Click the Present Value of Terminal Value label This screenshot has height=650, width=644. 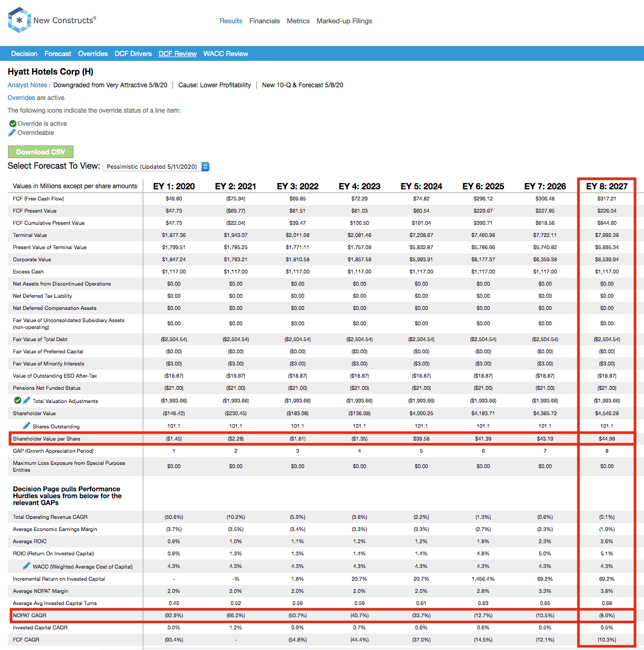(x=50, y=248)
